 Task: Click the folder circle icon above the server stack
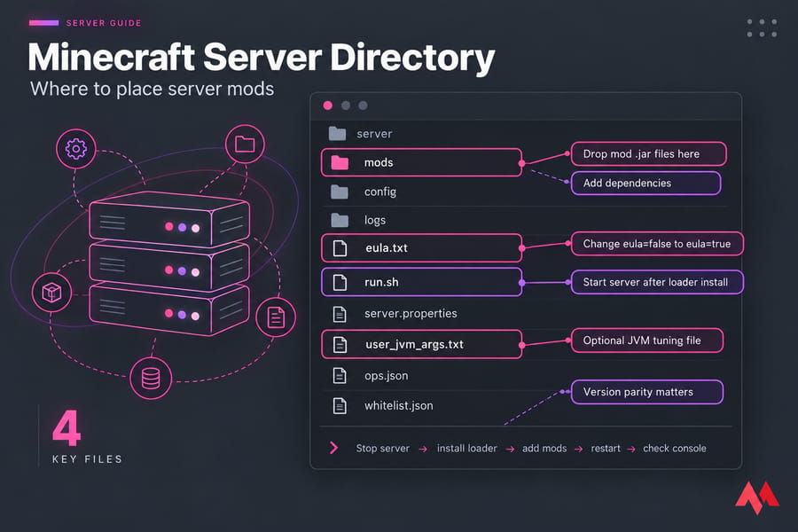pos(245,144)
